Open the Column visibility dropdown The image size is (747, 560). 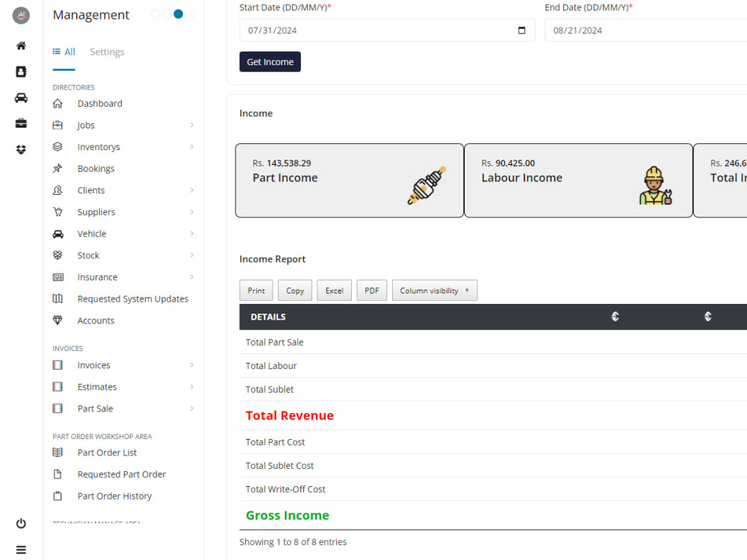coord(435,290)
